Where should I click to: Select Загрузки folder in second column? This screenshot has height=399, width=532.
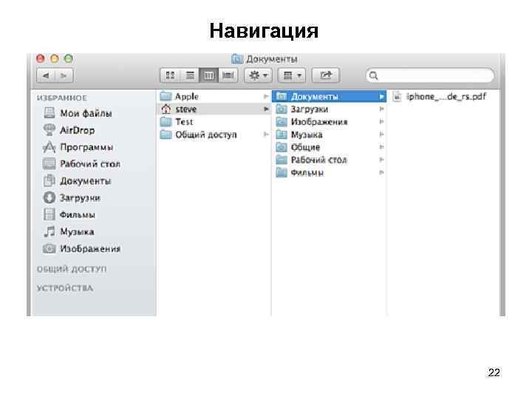pos(329,109)
